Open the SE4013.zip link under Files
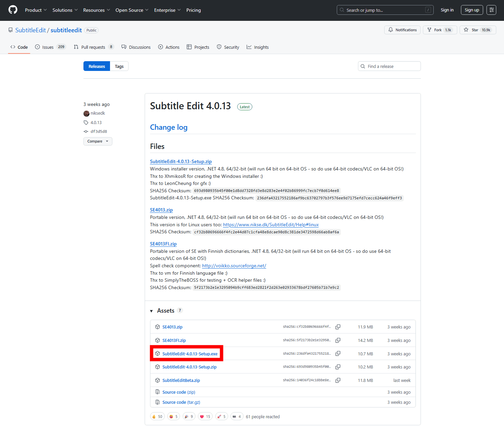The image size is (504, 432). coord(161,210)
